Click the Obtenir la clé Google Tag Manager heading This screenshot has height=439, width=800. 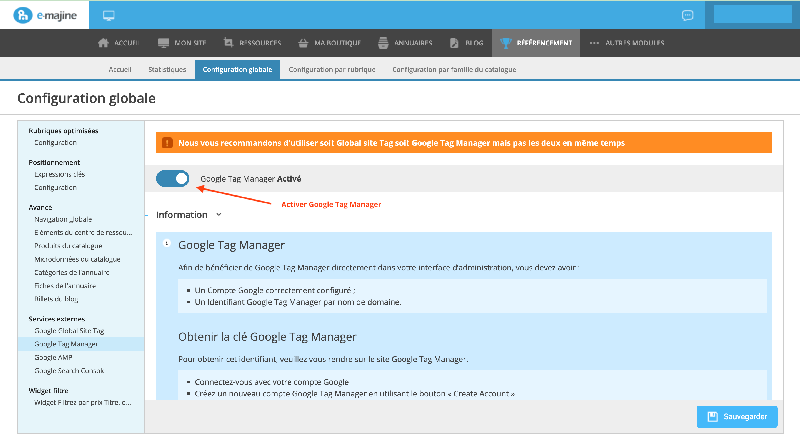click(x=267, y=337)
